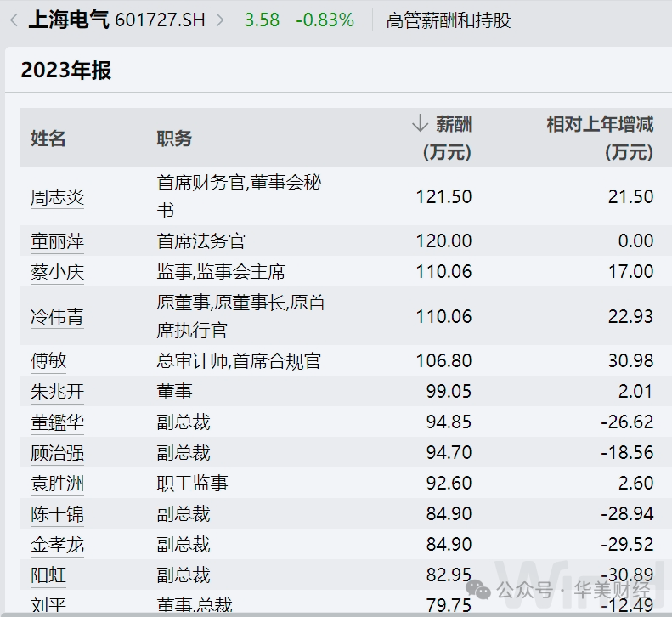The width and height of the screenshot is (672, 617).
Task: Click change value 2.60
Action: (636, 484)
